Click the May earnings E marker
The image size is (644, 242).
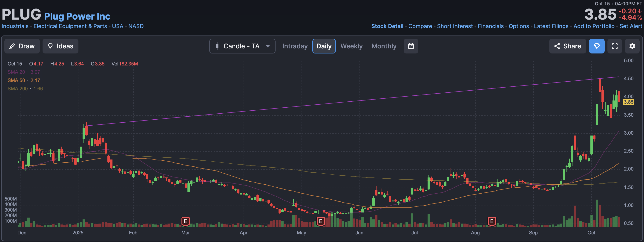320,221
